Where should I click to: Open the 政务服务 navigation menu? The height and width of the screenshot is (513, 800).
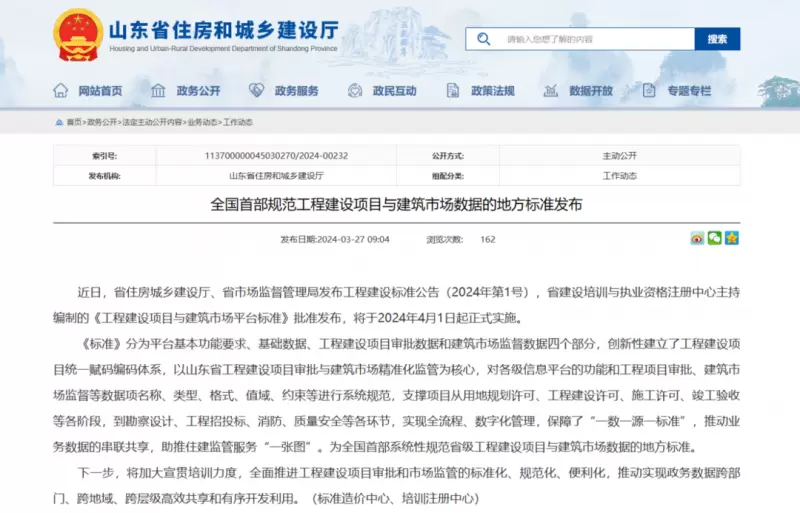[x=296, y=91]
